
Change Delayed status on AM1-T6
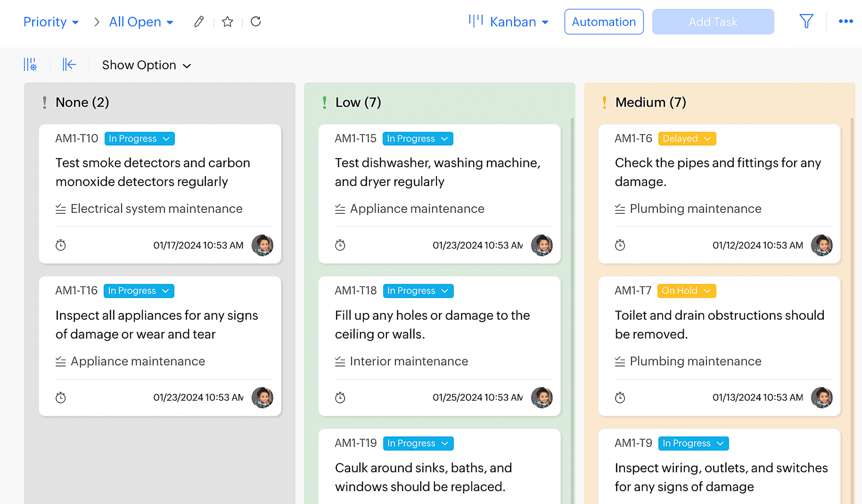point(687,138)
